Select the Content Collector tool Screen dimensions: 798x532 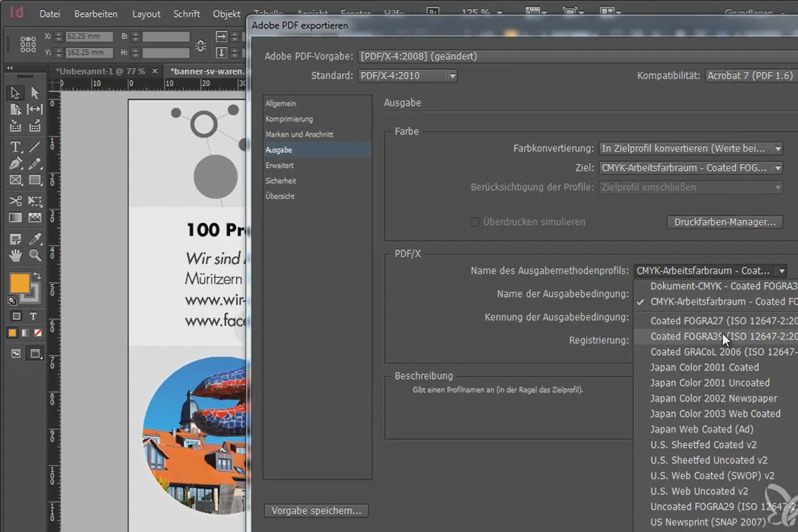[x=16, y=125]
